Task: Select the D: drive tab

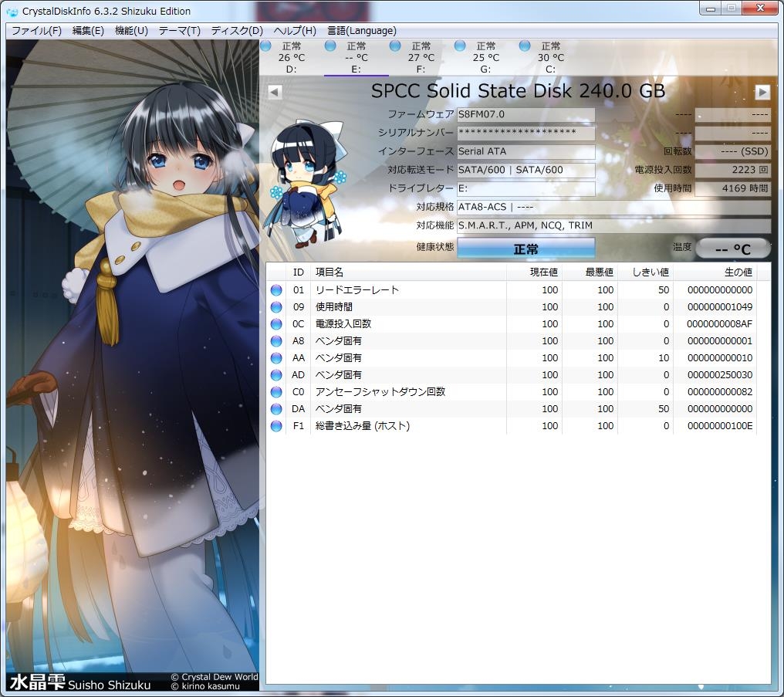Action: click(292, 57)
